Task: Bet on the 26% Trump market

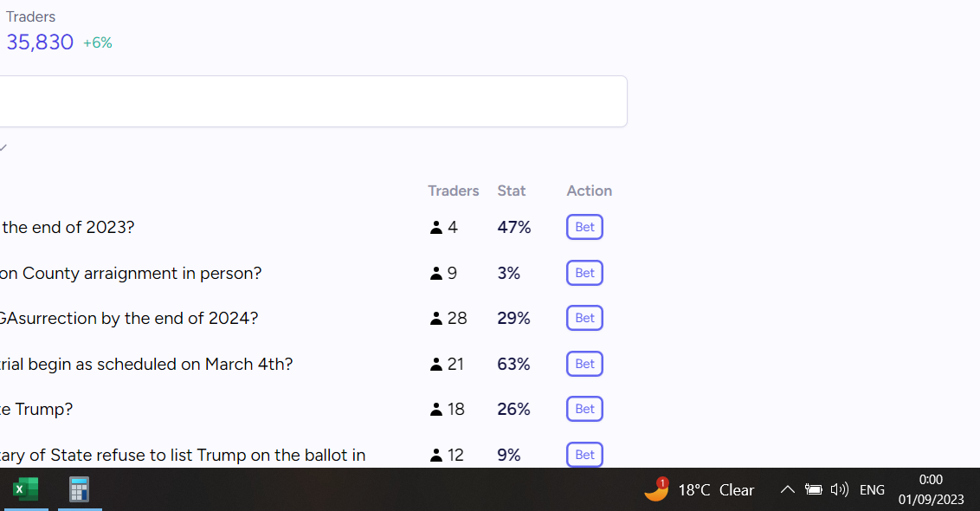Action: 584,409
